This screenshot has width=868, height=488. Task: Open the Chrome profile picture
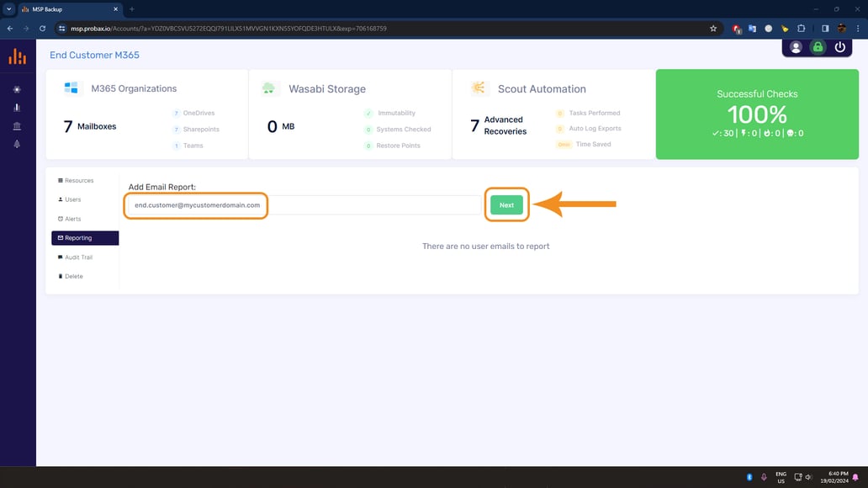(841, 29)
